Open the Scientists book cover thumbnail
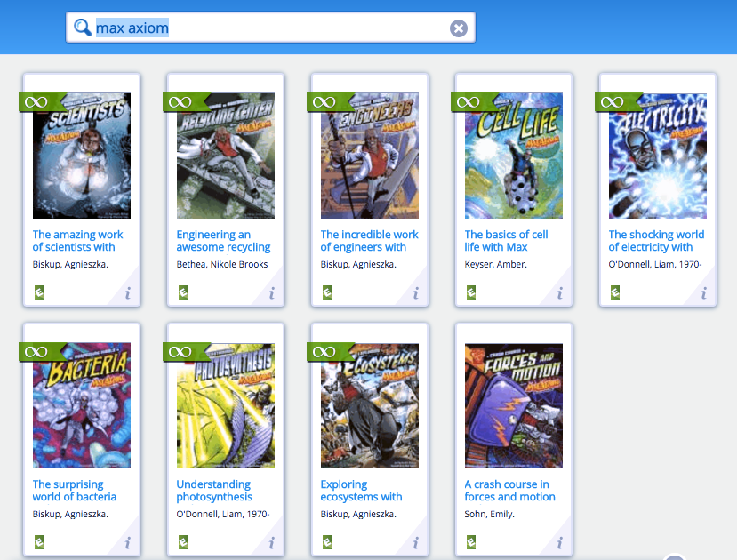 [x=81, y=156]
